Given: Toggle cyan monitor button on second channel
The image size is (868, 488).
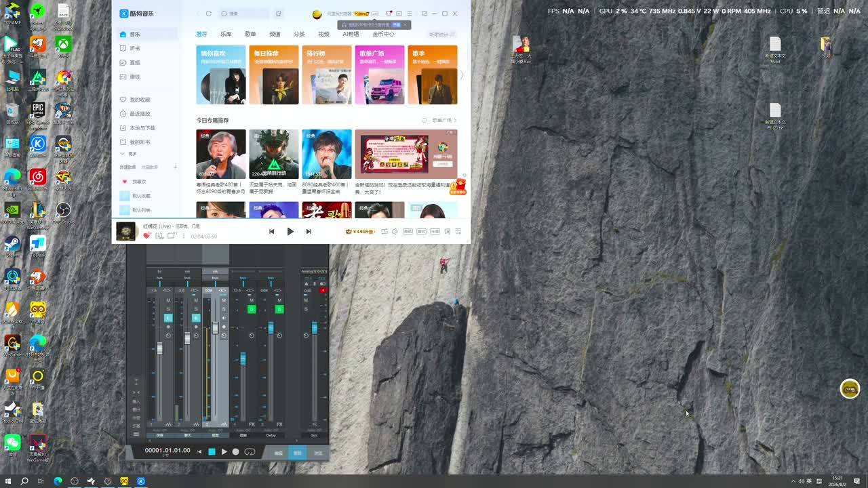Looking at the screenshot, I should (x=196, y=318).
